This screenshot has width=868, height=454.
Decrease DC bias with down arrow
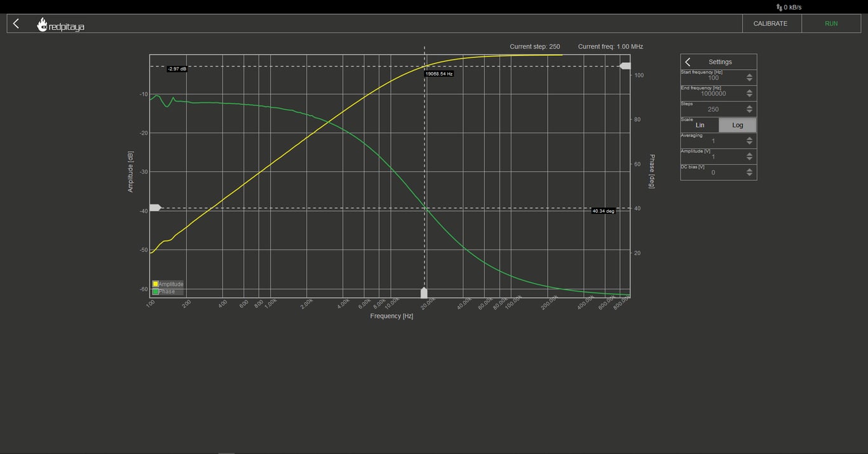coord(749,175)
